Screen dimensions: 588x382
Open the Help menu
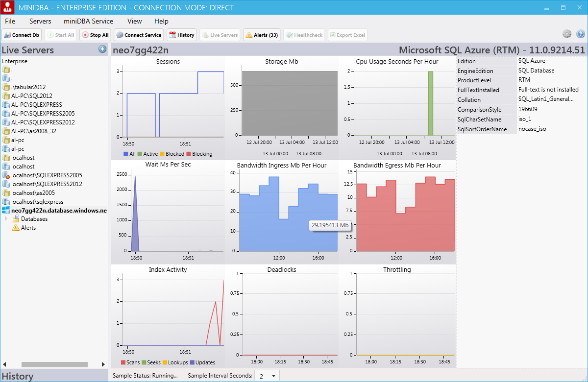[x=161, y=21]
